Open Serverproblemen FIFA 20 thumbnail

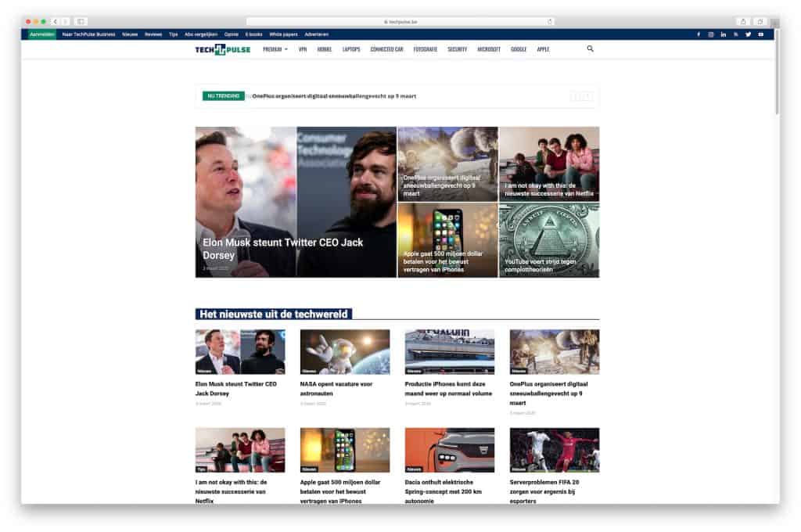[x=555, y=450]
